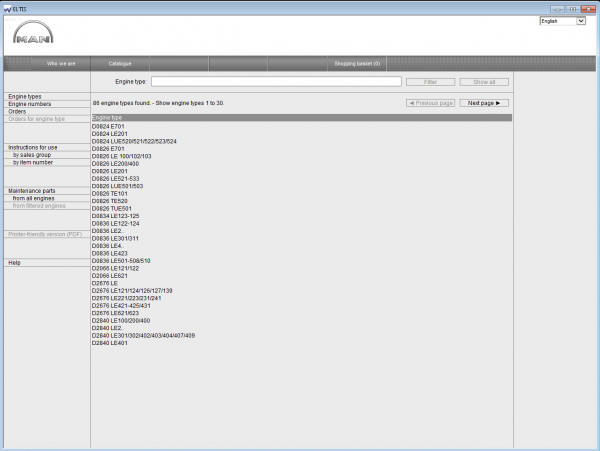Select engine D2676 LE121/124/126/127/139
This screenshot has height=451, width=600.
click(x=132, y=291)
